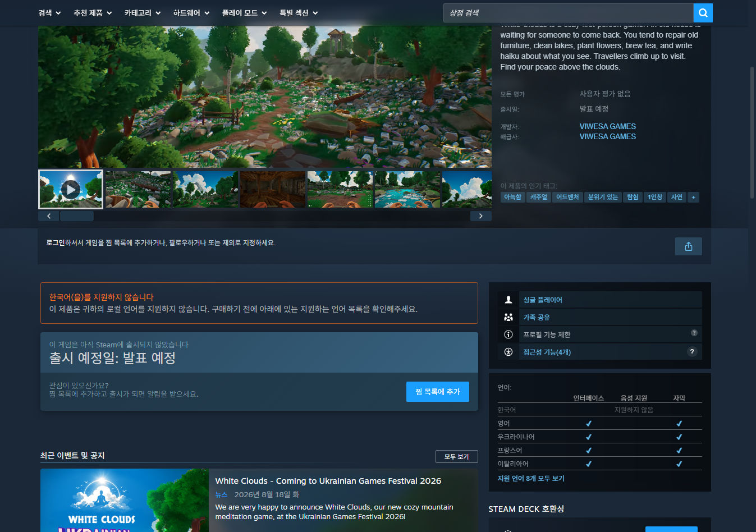Select the 분위기 있는 tag
The image size is (756, 532).
click(603, 197)
